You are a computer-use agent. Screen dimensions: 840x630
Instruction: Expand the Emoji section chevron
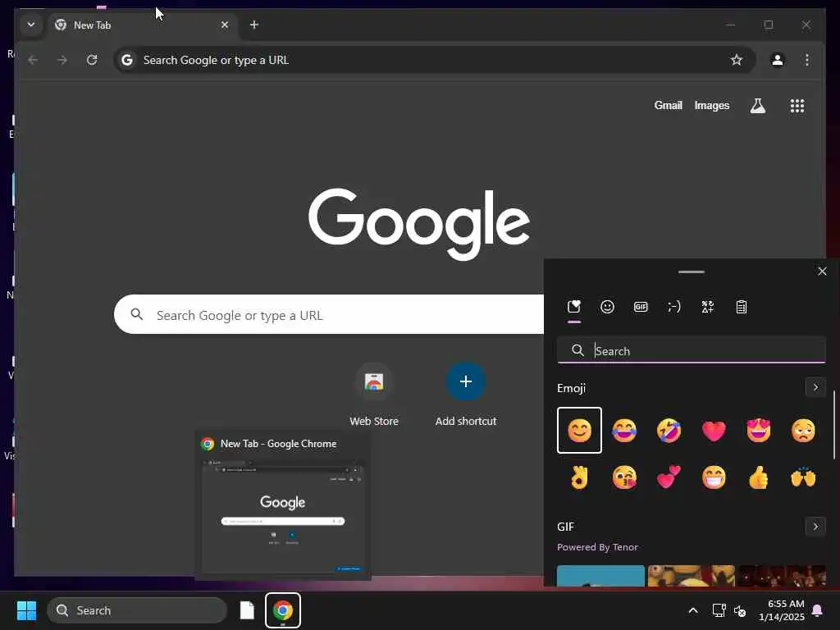815,387
